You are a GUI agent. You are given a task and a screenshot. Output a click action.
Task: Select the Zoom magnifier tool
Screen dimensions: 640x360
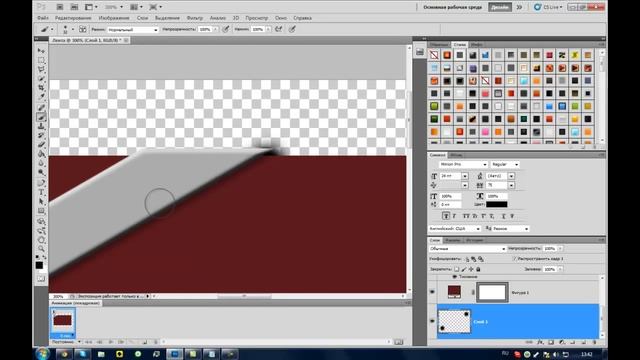[x=41, y=249]
